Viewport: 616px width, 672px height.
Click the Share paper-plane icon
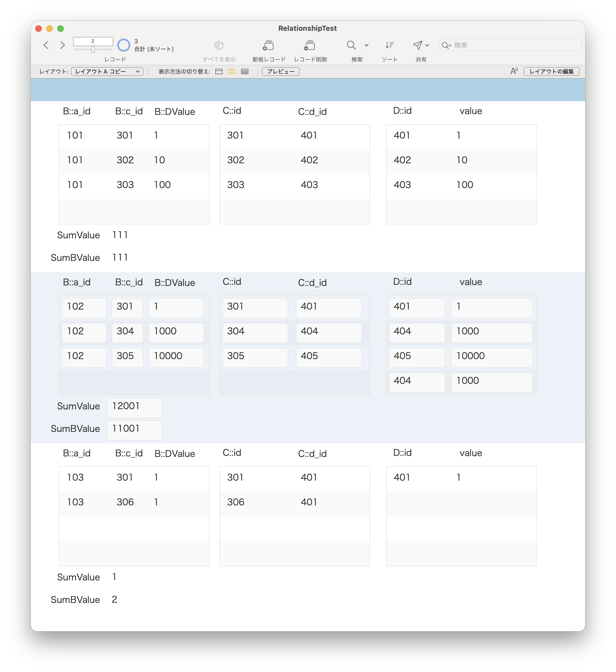tap(417, 45)
